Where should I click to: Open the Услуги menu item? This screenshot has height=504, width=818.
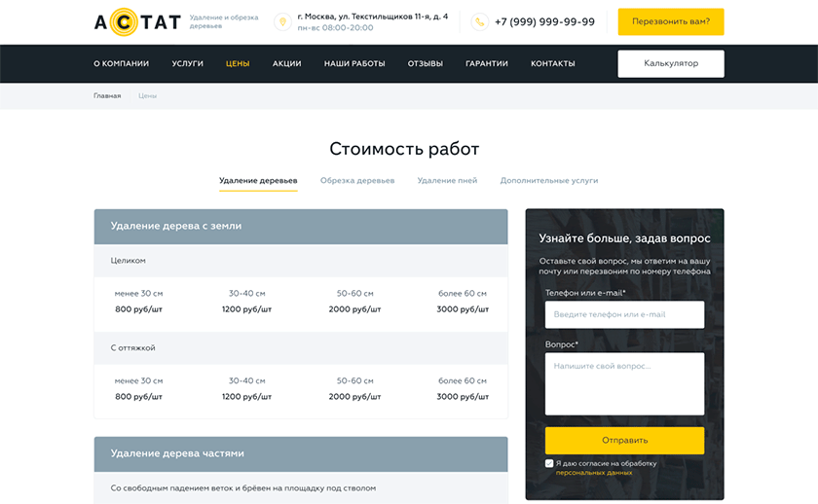187,63
